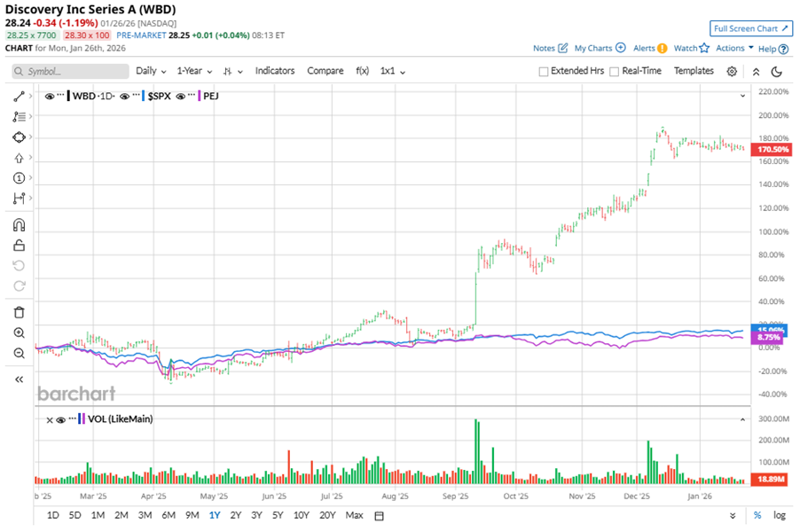Open the numbered annotation tool

[x=19, y=178]
